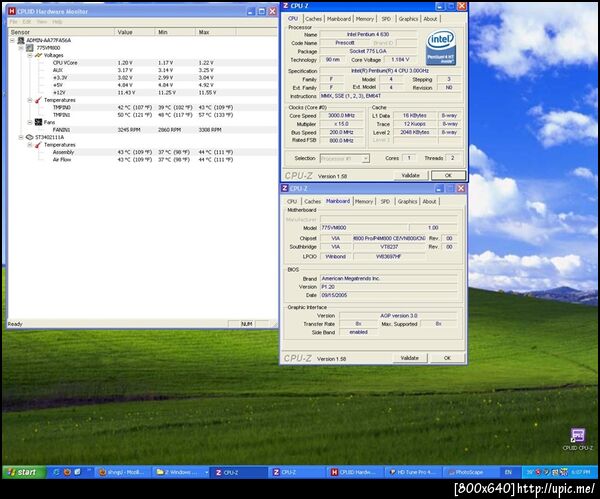Click the Start button on the taskbar
This screenshot has width=600, height=499.
click(21, 471)
